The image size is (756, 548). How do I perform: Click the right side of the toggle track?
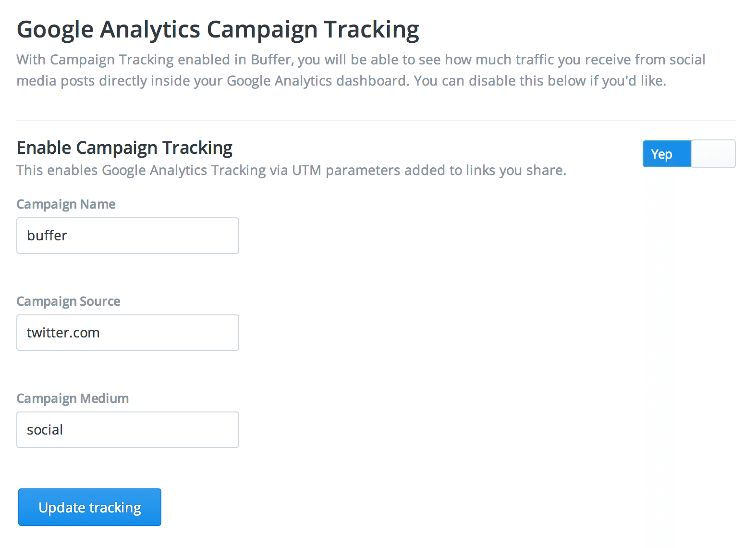713,154
